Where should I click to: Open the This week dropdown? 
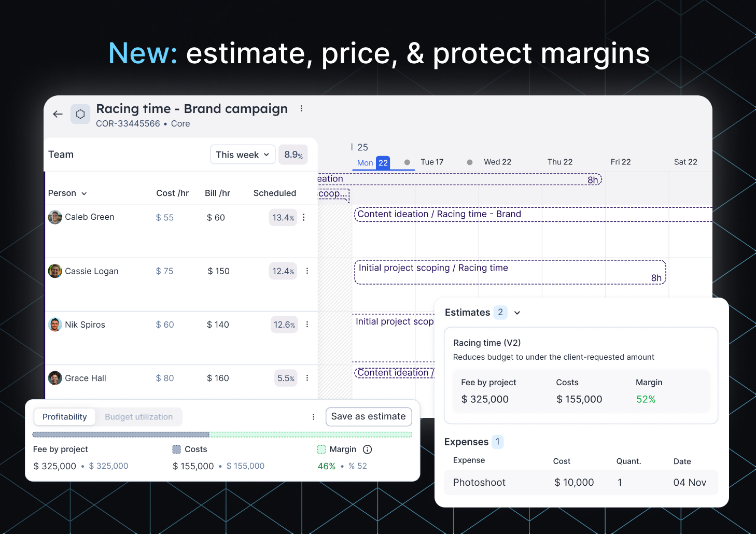(242, 154)
